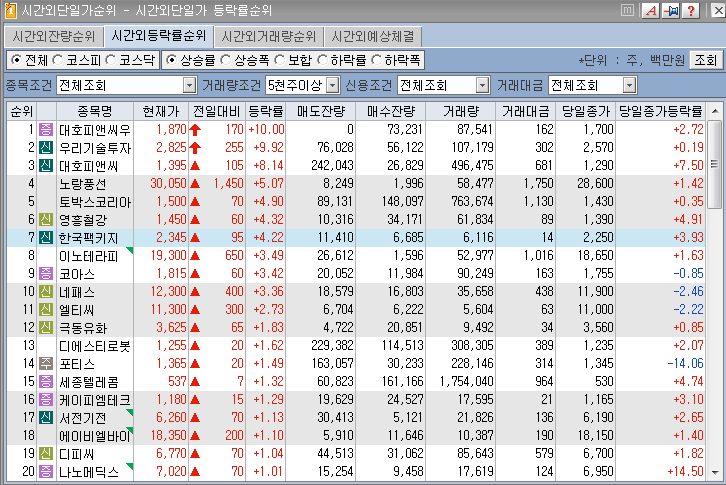
Task: Click the up arrow icon in 우리기술투자 row
Action: pos(195,148)
